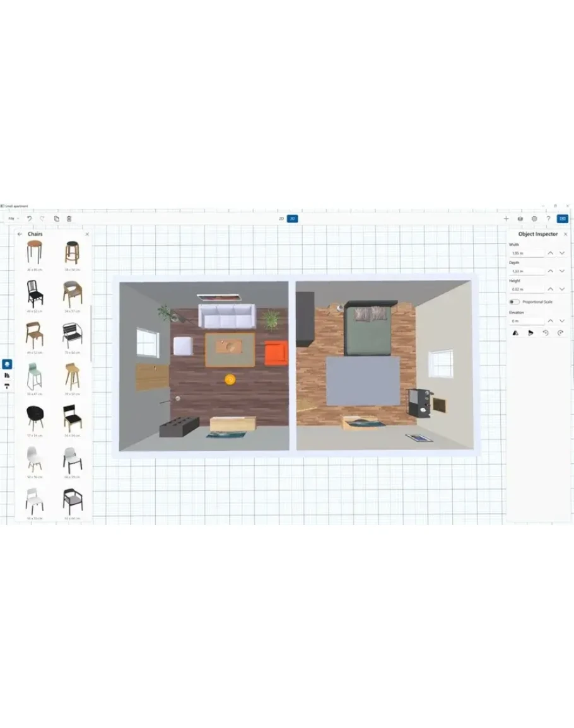Toggle the highlighted inspector panel button
The image size is (574, 728).
pos(563,219)
